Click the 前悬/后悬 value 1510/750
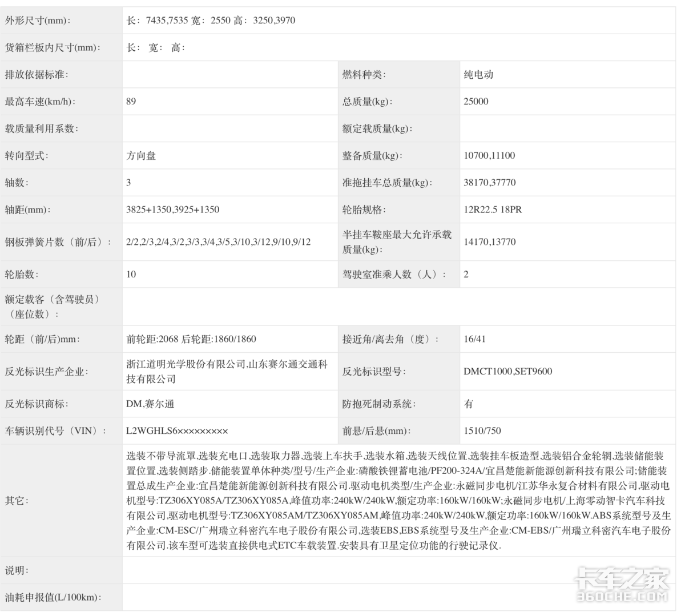 pos(482,431)
